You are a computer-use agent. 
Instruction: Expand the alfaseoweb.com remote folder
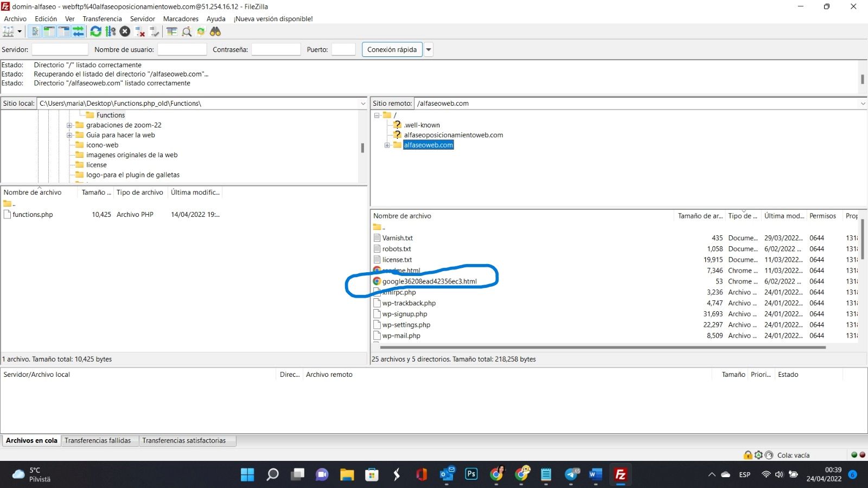pos(387,145)
